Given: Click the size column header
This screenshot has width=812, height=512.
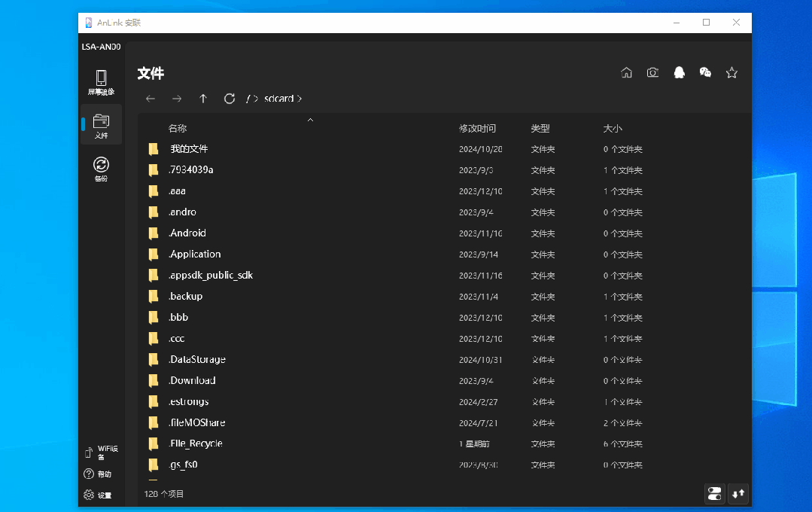Looking at the screenshot, I should (613, 129).
